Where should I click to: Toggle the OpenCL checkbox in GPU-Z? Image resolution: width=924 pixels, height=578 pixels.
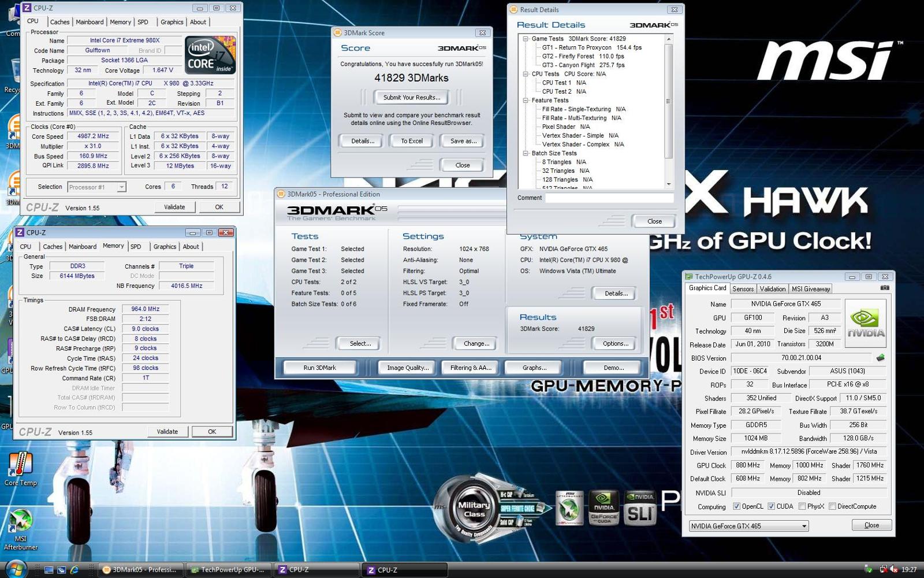pyautogui.click(x=736, y=506)
